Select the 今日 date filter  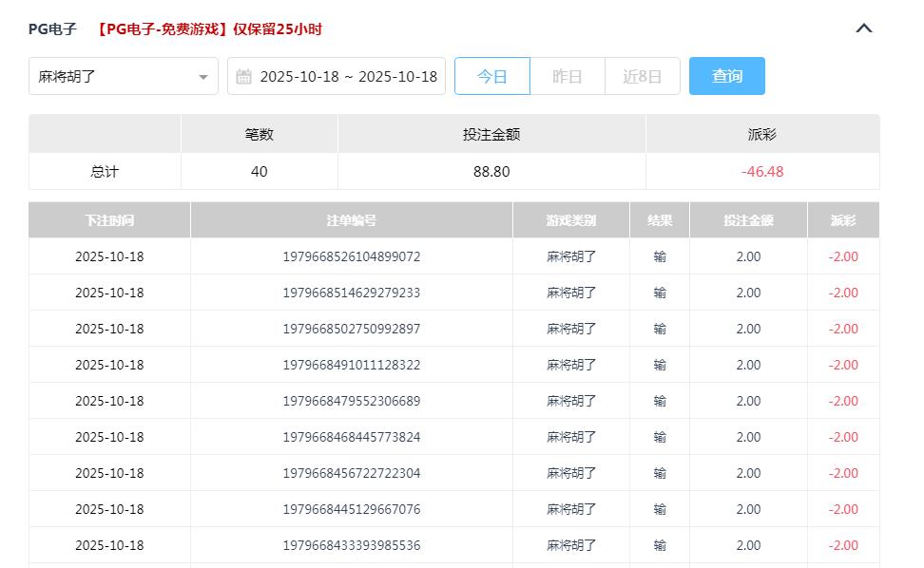492,76
